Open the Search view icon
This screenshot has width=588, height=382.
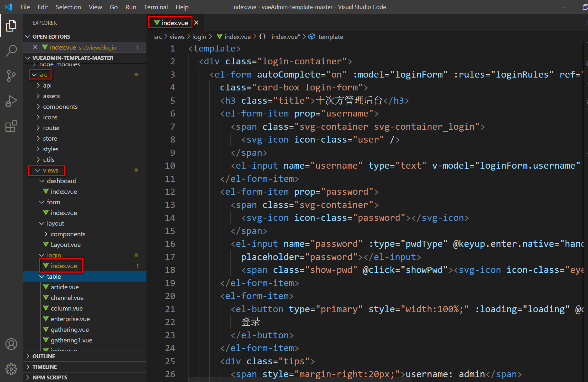pyautogui.click(x=11, y=51)
